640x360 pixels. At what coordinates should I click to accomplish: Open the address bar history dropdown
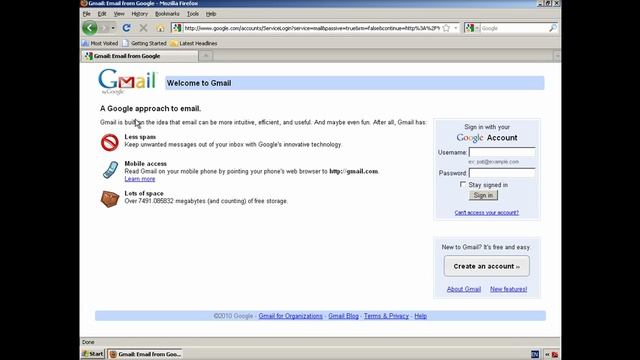[x=456, y=28]
